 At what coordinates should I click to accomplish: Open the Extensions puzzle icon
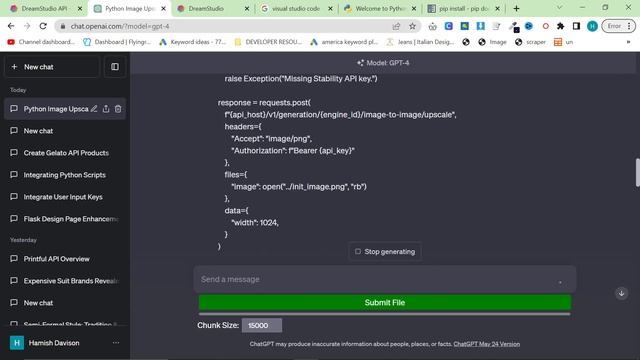(x=560, y=26)
